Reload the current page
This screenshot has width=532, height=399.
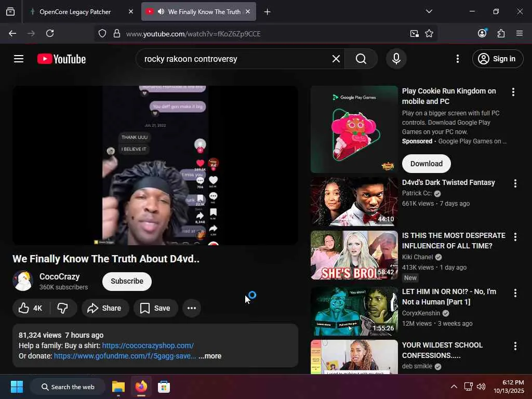click(50, 33)
